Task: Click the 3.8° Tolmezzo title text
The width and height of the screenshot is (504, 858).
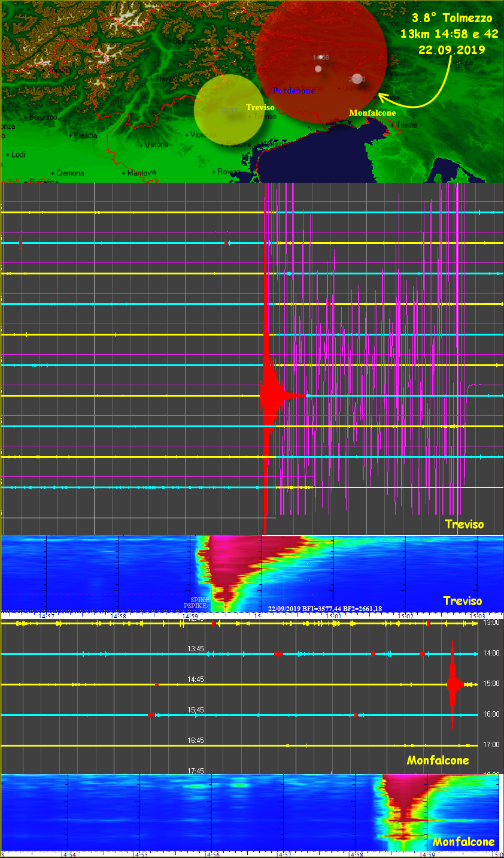Action: point(451,19)
